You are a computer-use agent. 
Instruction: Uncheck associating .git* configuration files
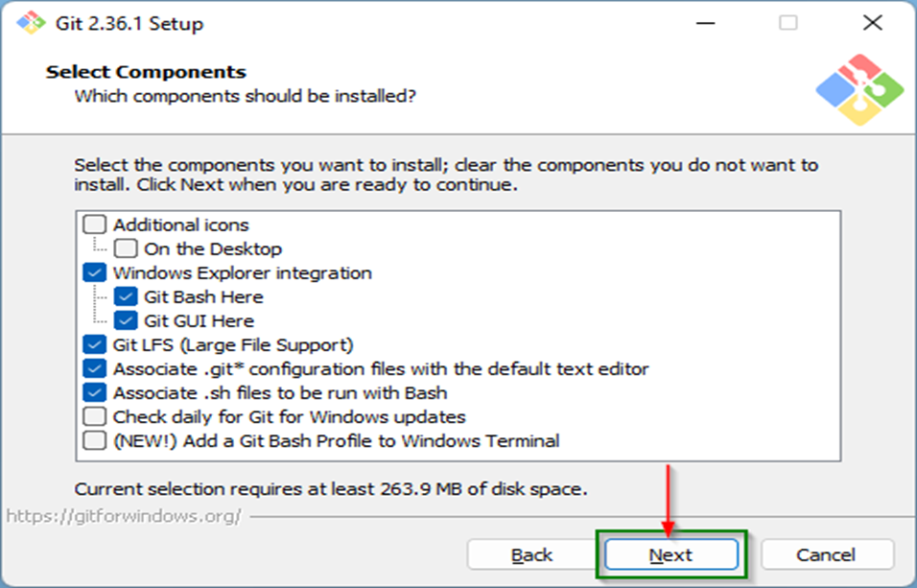pos(94,368)
